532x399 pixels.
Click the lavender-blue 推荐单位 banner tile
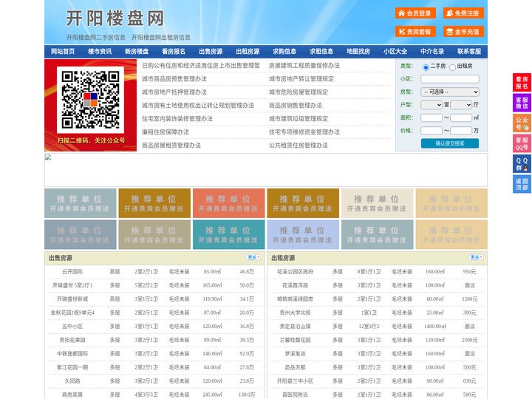303,234
